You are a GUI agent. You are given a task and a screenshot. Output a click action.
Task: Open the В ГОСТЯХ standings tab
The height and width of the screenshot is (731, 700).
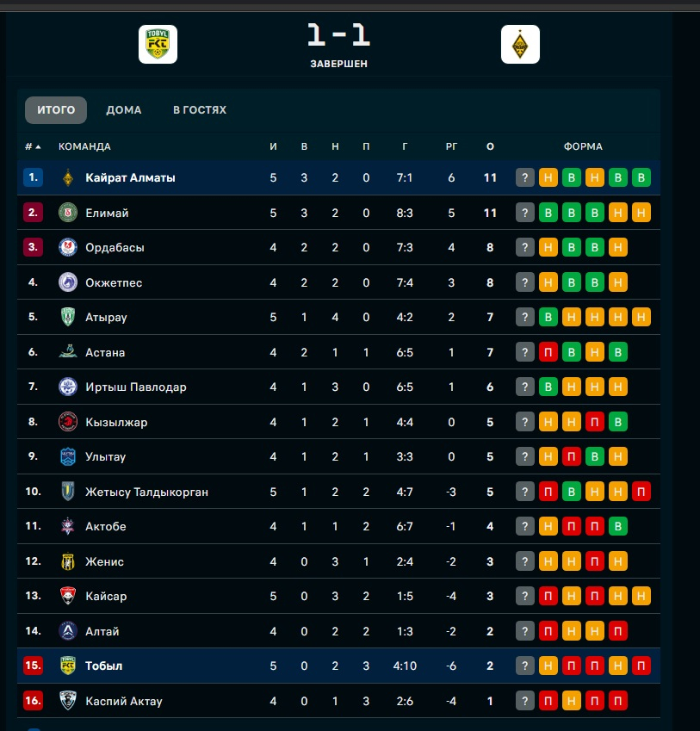tap(200, 110)
